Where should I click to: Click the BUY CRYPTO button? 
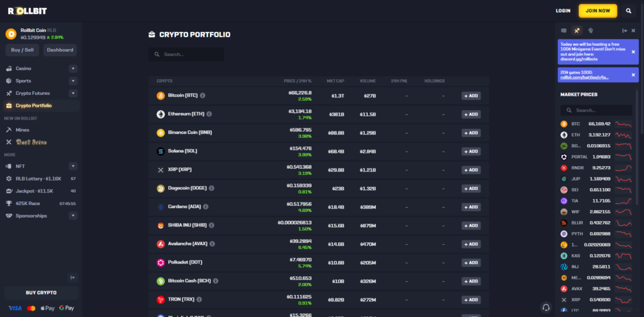[x=41, y=292]
